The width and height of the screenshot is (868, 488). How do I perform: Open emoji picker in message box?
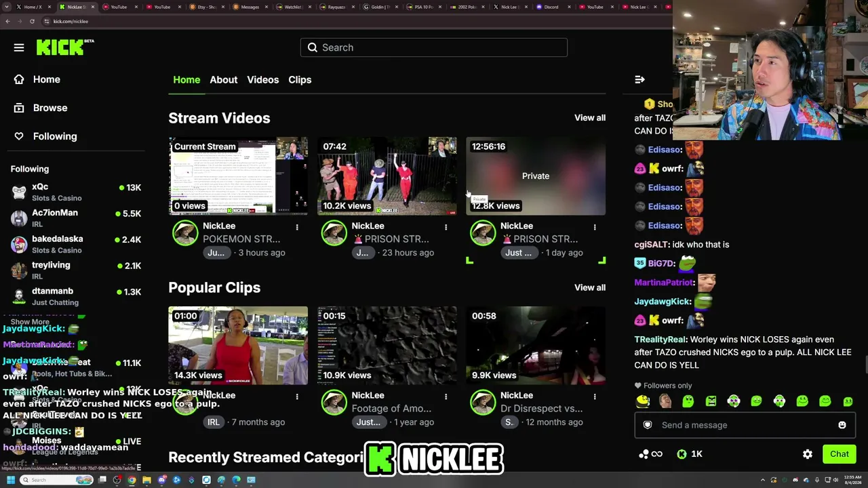842,425
